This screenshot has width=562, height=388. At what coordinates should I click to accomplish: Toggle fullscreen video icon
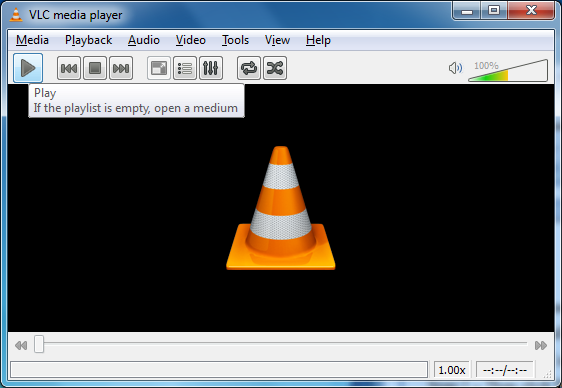click(x=159, y=68)
